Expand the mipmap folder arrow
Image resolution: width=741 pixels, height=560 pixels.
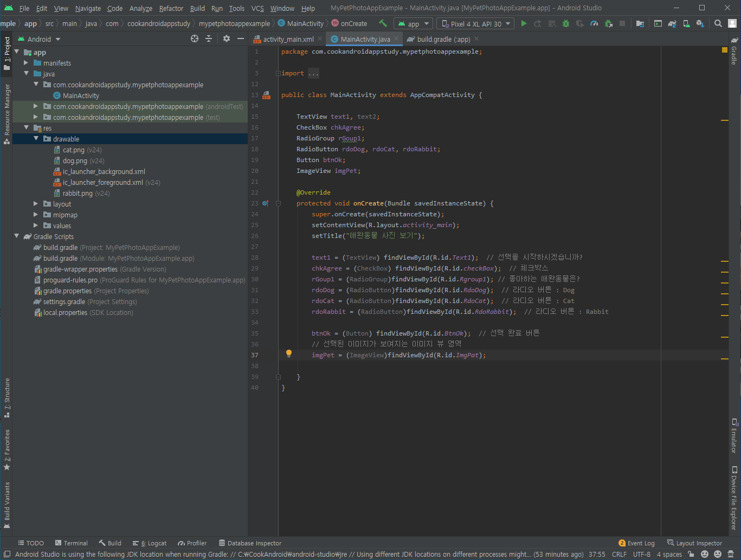point(36,215)
